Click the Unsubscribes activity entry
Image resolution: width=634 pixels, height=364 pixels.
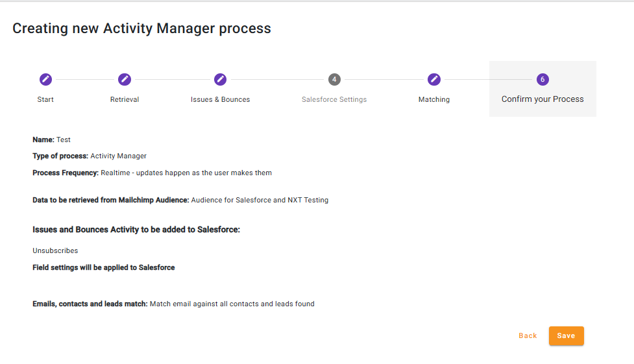pos(55,250)
